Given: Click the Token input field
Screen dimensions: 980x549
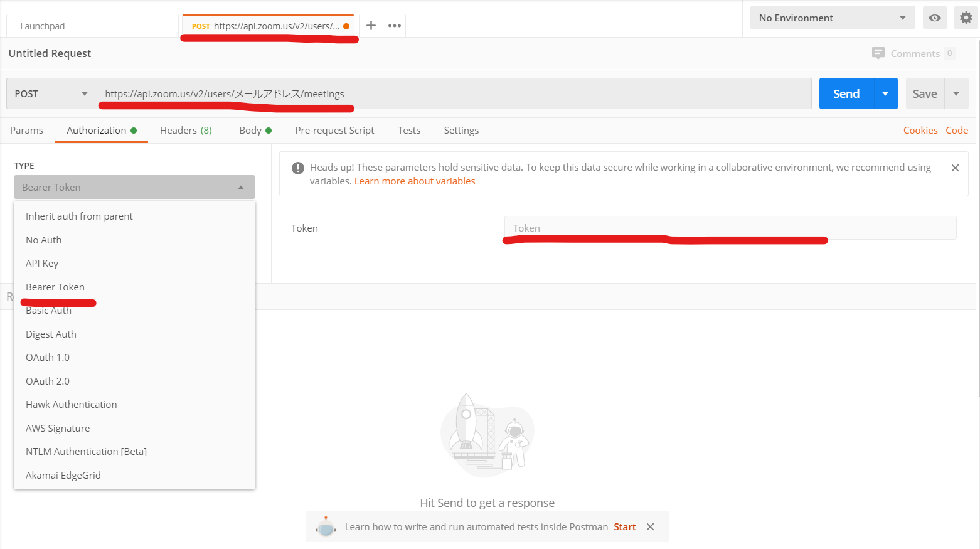Looking at the screenshot, I should click(730, 228).
